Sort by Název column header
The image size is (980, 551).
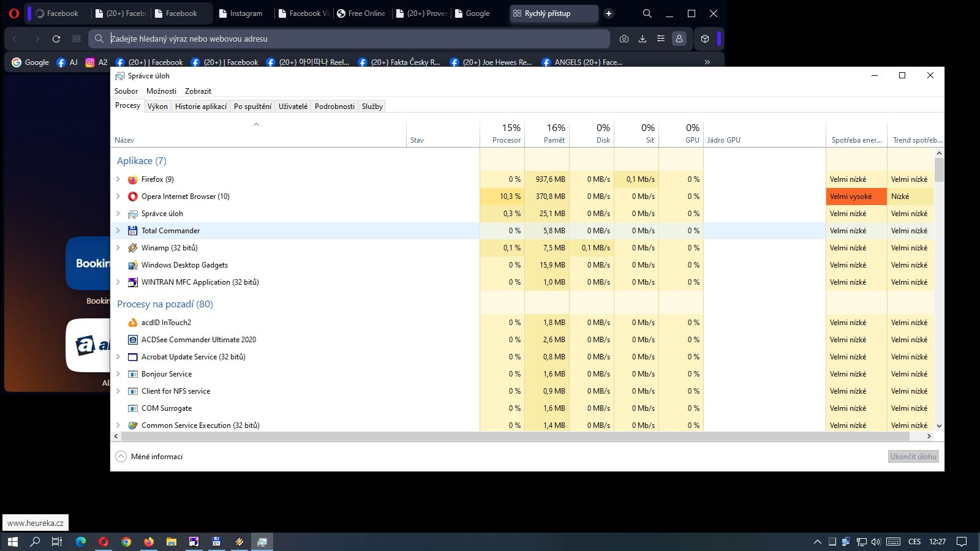pyautogui.click(x=258, y=133)
